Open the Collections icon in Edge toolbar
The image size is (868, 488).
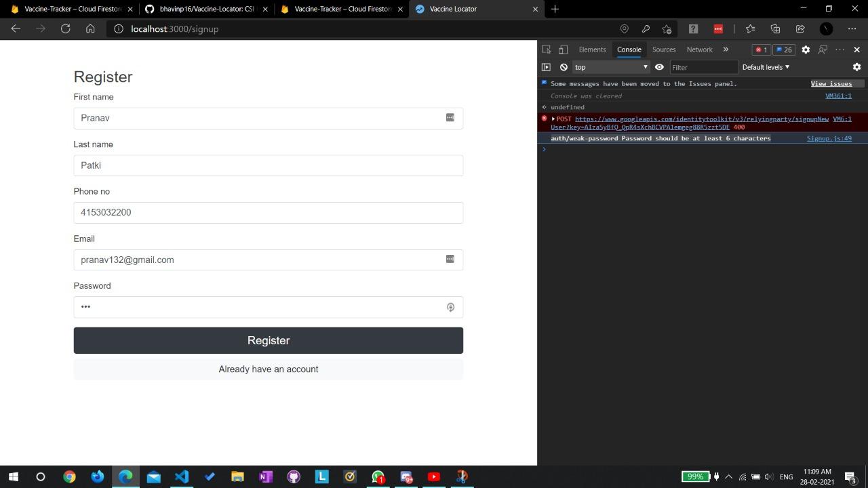pos(775,28)
